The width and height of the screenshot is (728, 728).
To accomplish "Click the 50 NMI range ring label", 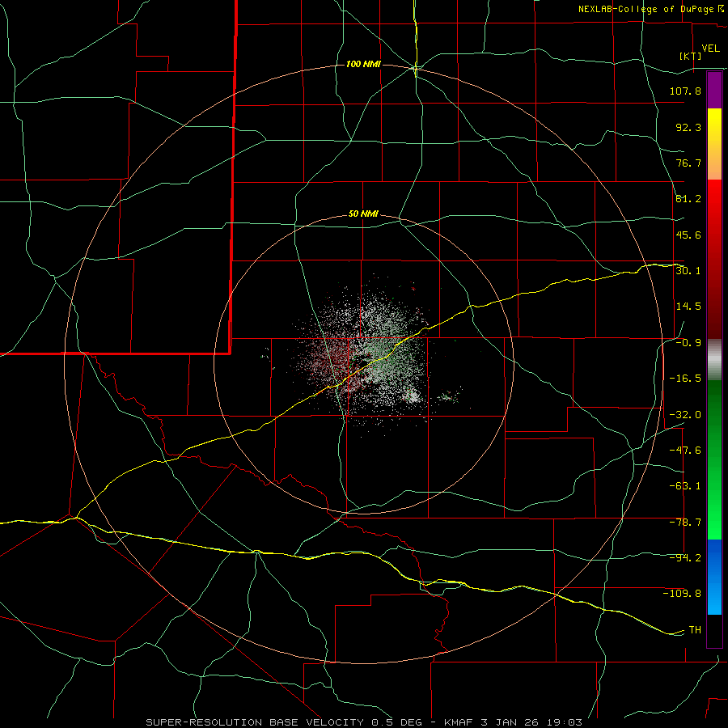I will pyautogui.click(x=363, y=214).
